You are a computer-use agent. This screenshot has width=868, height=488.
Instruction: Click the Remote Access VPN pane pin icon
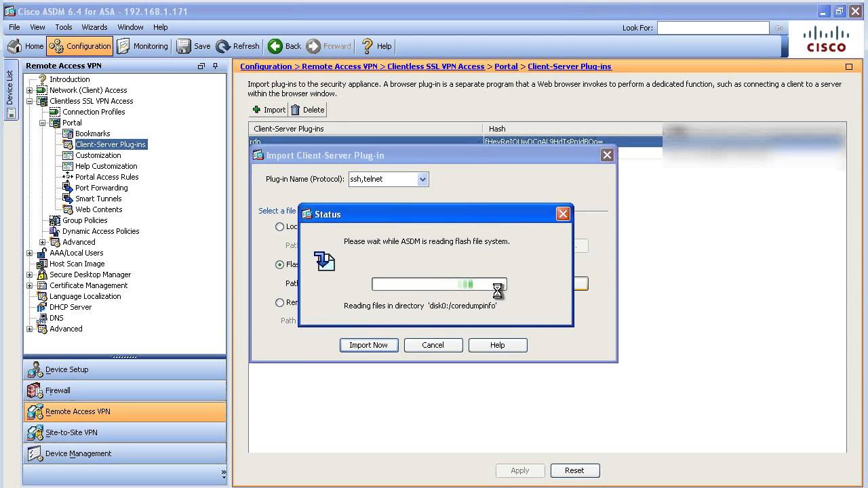215,66
